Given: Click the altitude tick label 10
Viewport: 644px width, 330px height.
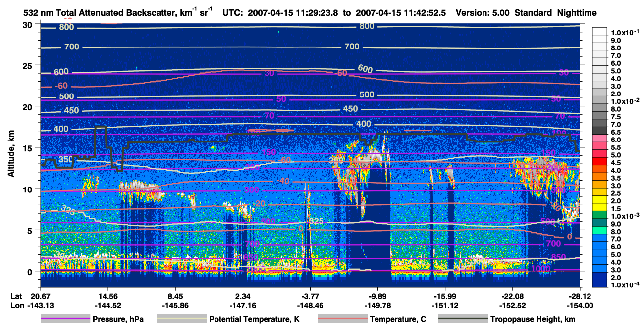Looking at the screenshot, I should (x=28, y=189).
